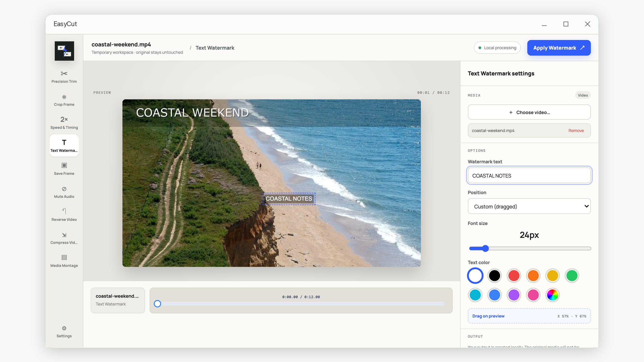Click the Apply Watermark button
The width and height of the screenshot is (644, 362).
(559, 48)
